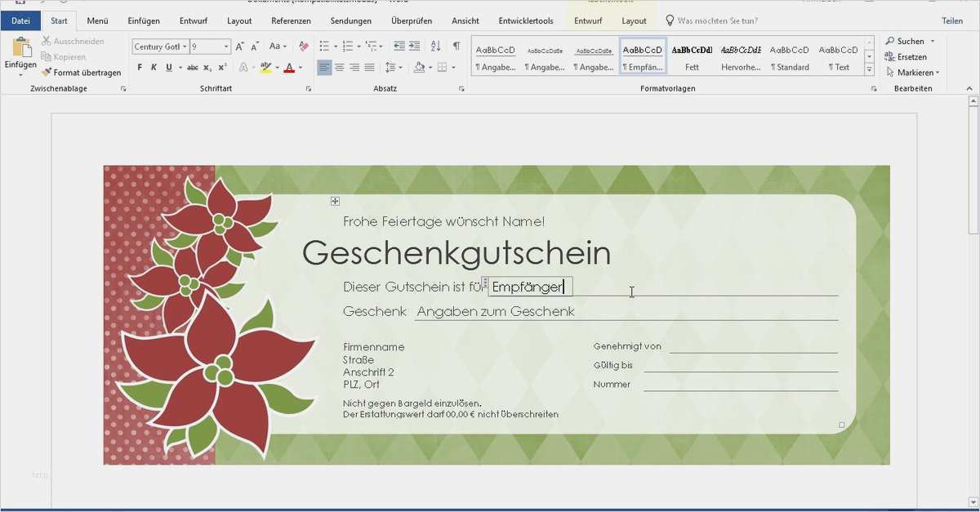
Task: Open the sort icon in Absatz group
Action: [x=435, y=46]
